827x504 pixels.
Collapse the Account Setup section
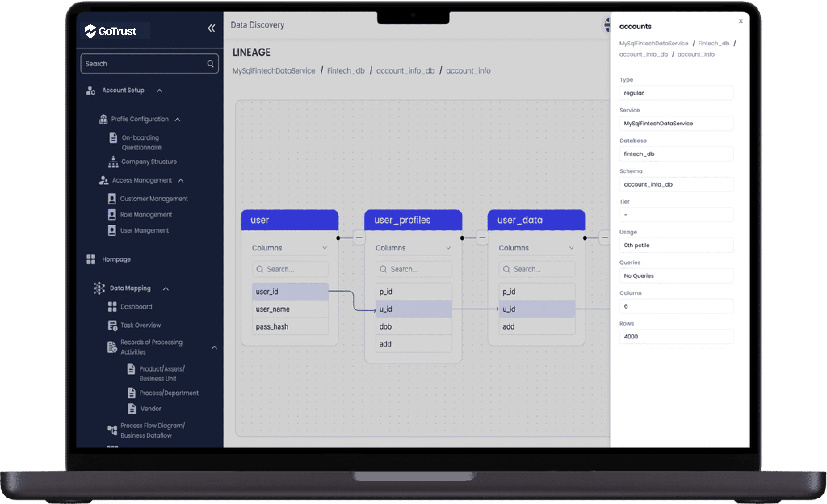click(x=159, y=91)
